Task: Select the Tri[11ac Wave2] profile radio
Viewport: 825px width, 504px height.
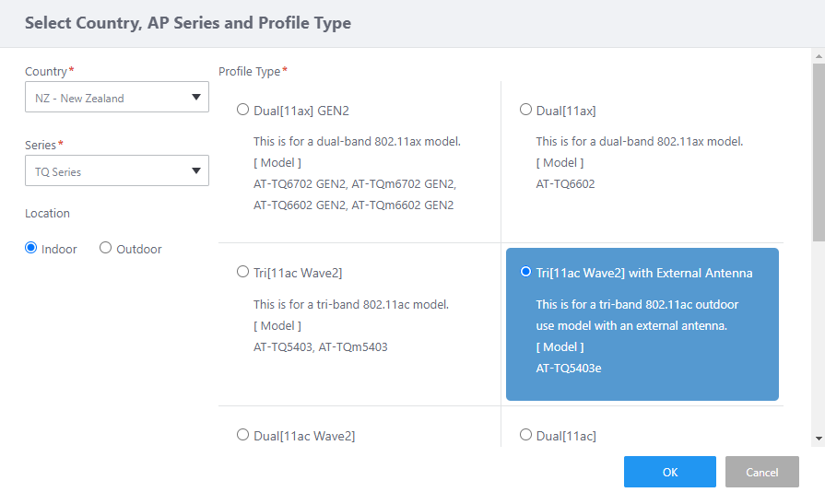Action: (243, 272)
